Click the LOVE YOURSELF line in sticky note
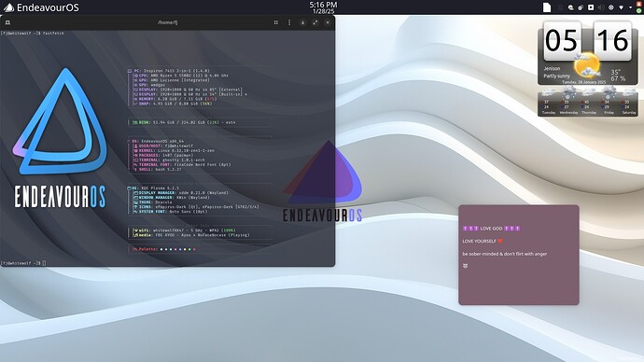This screenshot has height=362, width=644. [483, 241]
